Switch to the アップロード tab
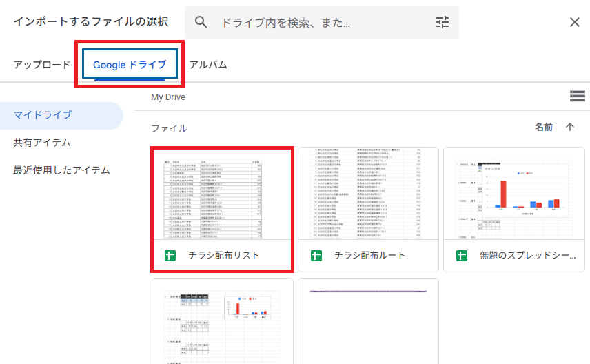The height and width of the screenshot is (364, 590). 42,65
